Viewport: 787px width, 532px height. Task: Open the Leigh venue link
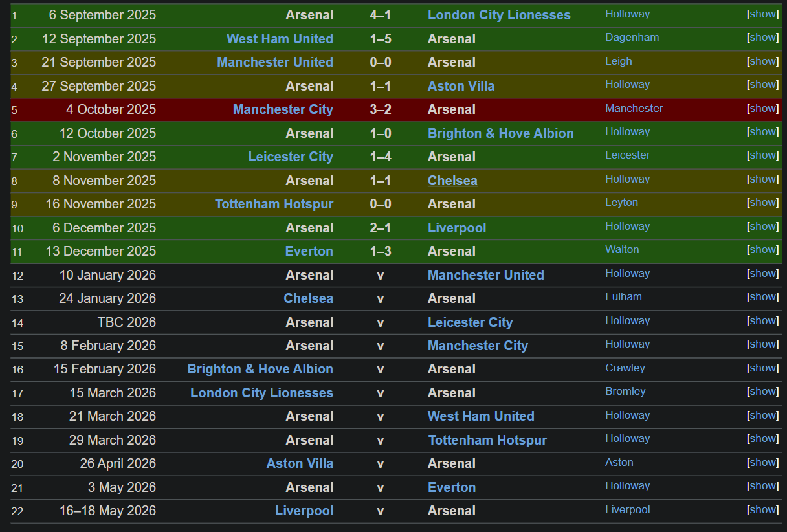[x=618, y=61]
